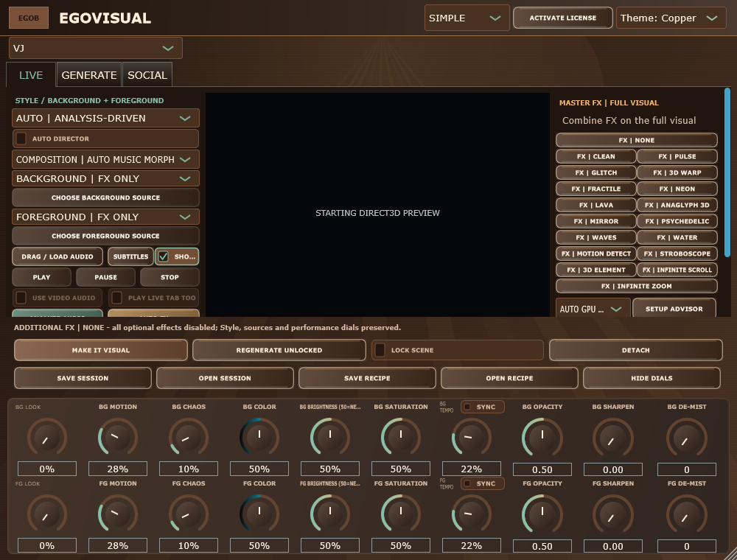Open Composition | Auto Music Morph dropdown
This screenshot has width=737, height=560.
pyautogui.click(x=105, y=159)
